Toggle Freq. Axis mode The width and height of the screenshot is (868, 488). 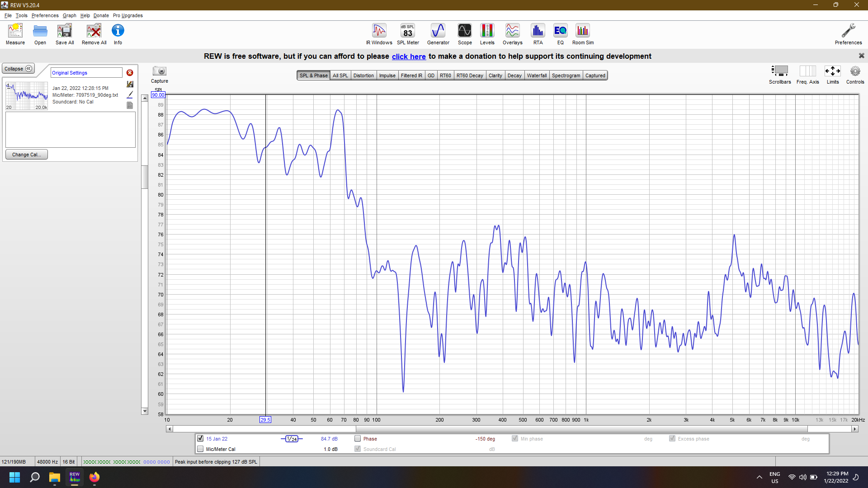pyautogui.click(x=808, y=75)
